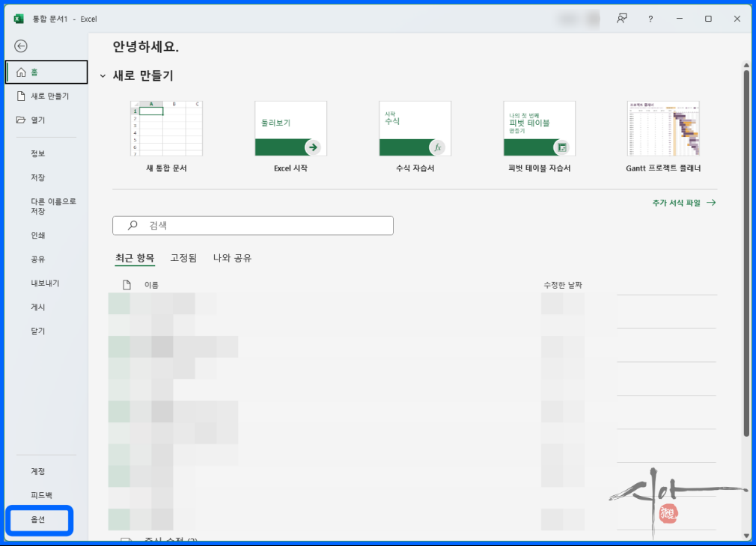756x546 pixels.
Task: Open 옵션 settings
Action: (38, 520)
